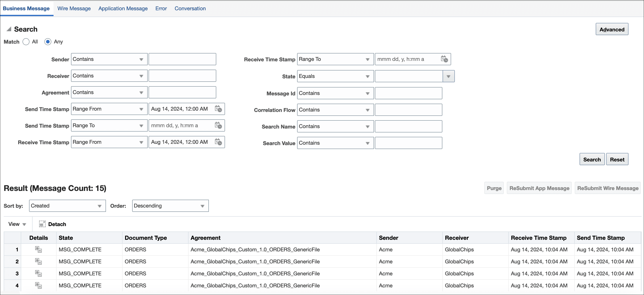The height and width of the screenshot is (295, 644).
Task: Switch to Business Message tab
Action: (x=26, y=9)
